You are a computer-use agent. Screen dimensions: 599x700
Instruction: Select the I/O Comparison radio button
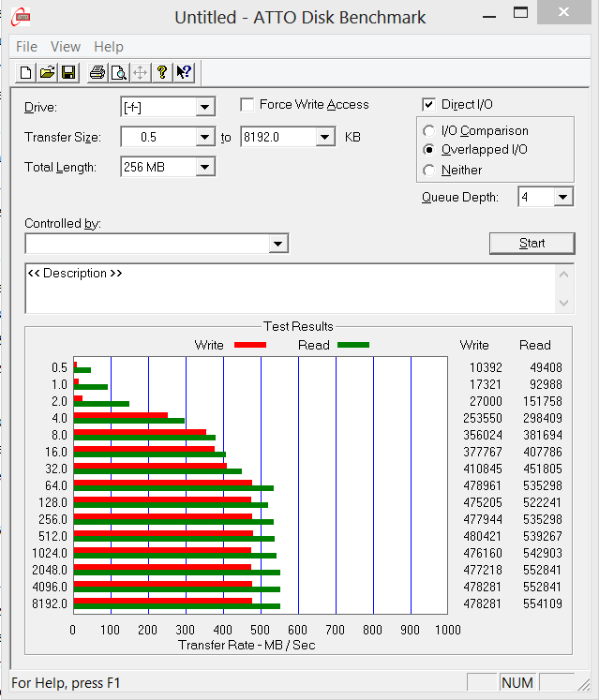pos(429,131)
